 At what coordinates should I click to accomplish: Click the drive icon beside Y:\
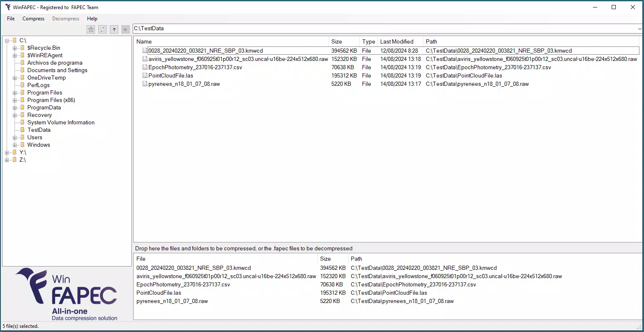[x=15, y=152]
